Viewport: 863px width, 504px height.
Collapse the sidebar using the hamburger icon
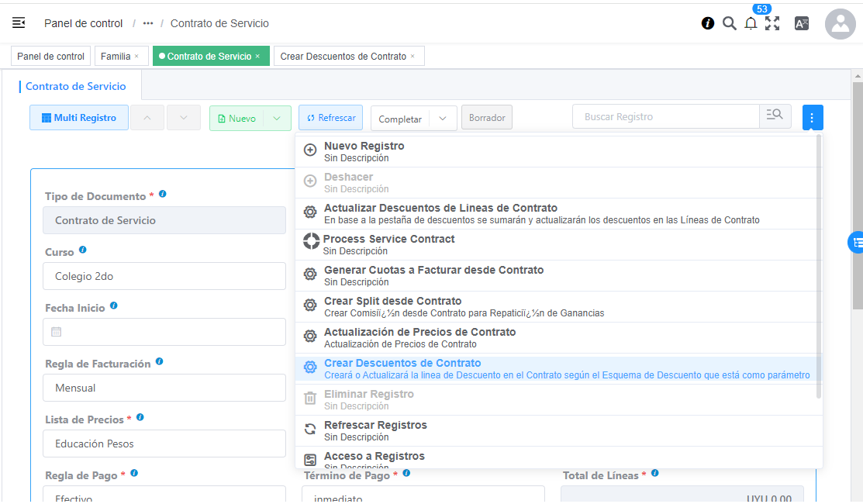18,23
